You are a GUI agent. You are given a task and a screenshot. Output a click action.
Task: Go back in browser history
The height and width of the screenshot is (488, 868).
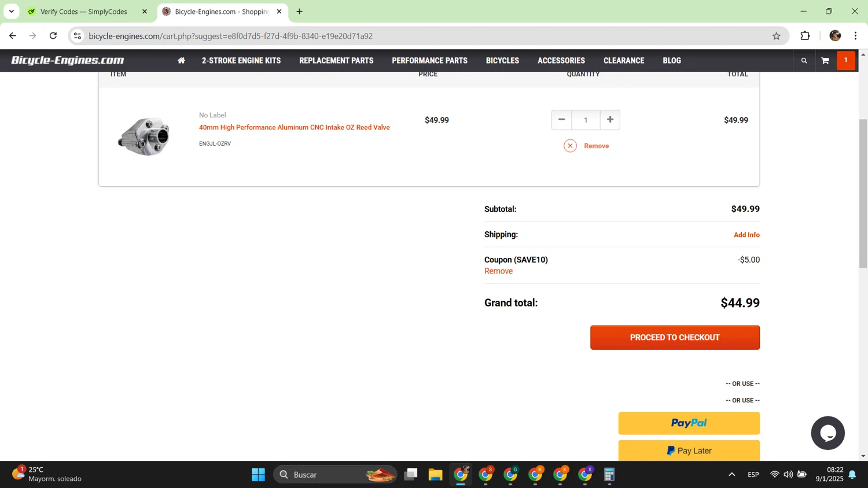point(13,36)
